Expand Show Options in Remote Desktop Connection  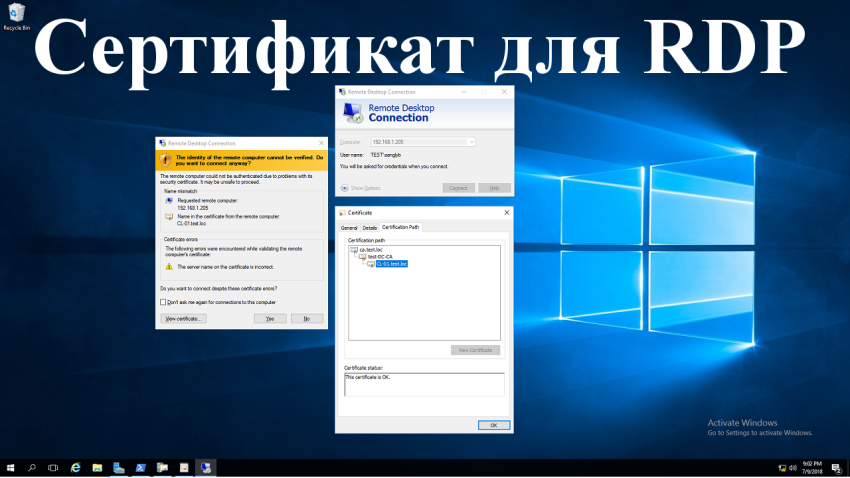(360, 188)
